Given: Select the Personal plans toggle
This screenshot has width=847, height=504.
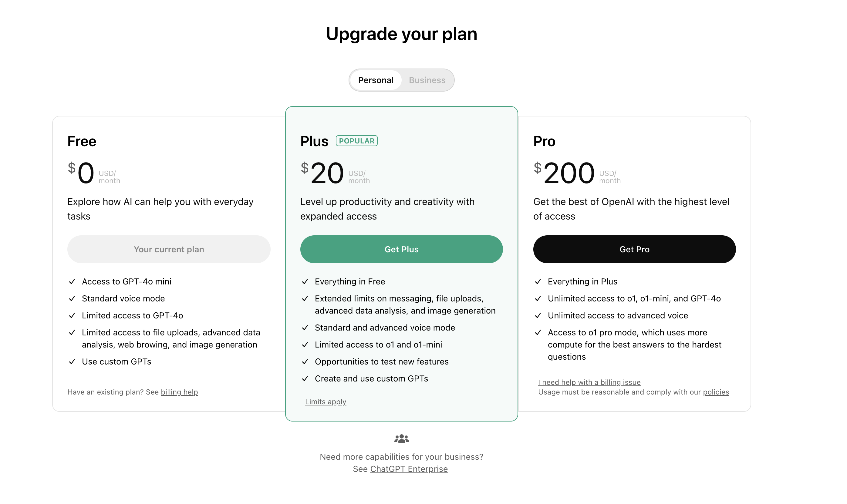Looking at the screenshot, I should [x=376, y=80].
